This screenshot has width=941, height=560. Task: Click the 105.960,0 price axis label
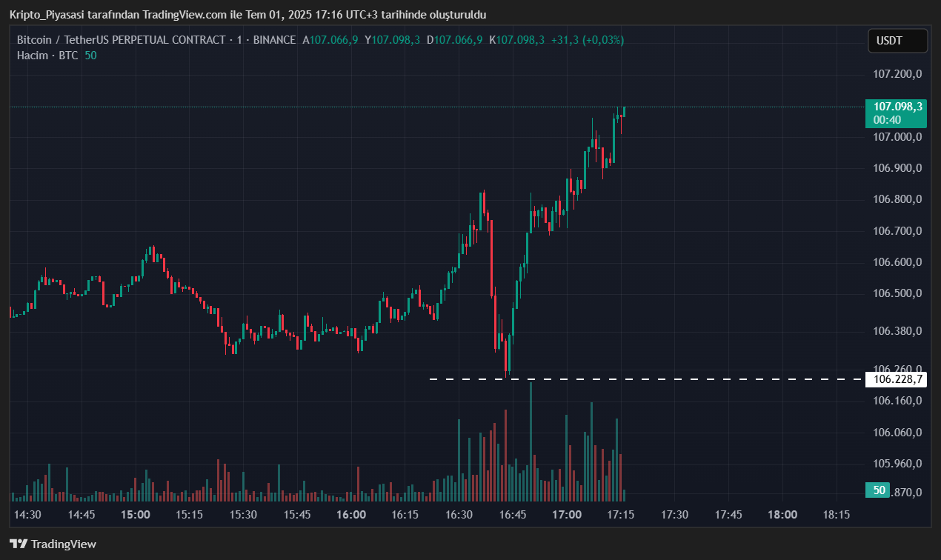coord(897,464)
